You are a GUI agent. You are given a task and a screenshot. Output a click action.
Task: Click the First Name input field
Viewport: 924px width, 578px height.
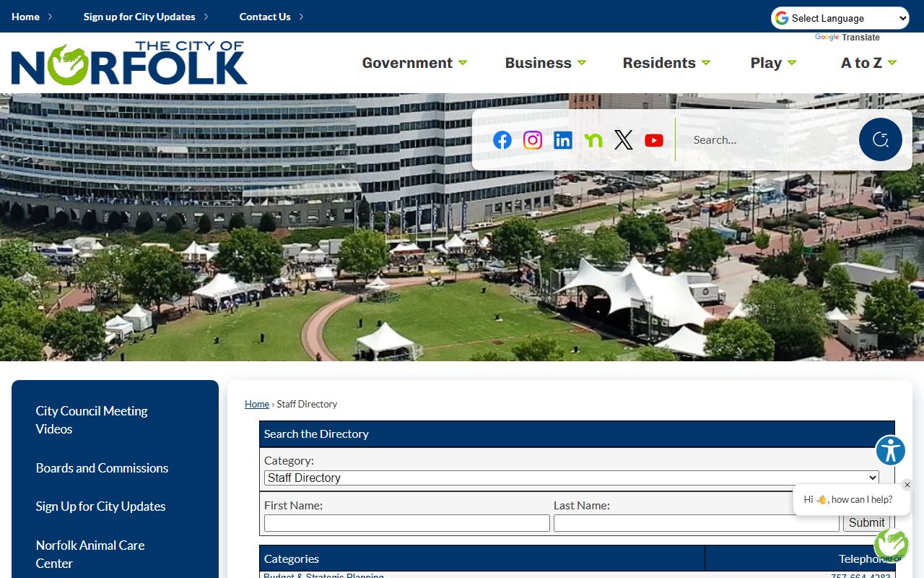(407, 523)
